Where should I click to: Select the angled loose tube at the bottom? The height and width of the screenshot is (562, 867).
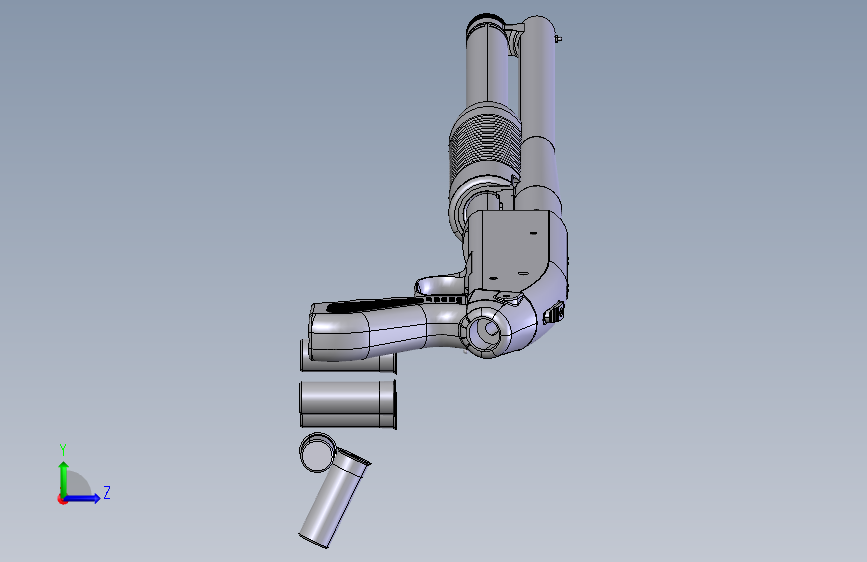(x=334, y=499)
